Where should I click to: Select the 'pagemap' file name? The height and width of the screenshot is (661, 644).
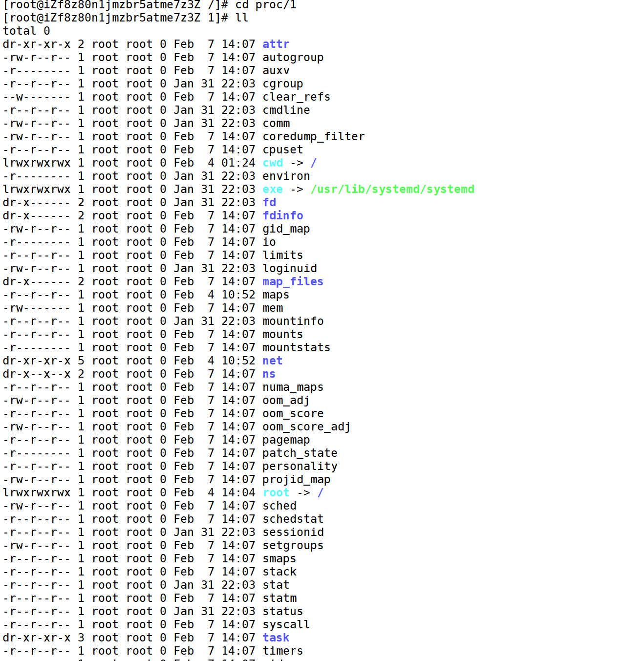(286, 440)
